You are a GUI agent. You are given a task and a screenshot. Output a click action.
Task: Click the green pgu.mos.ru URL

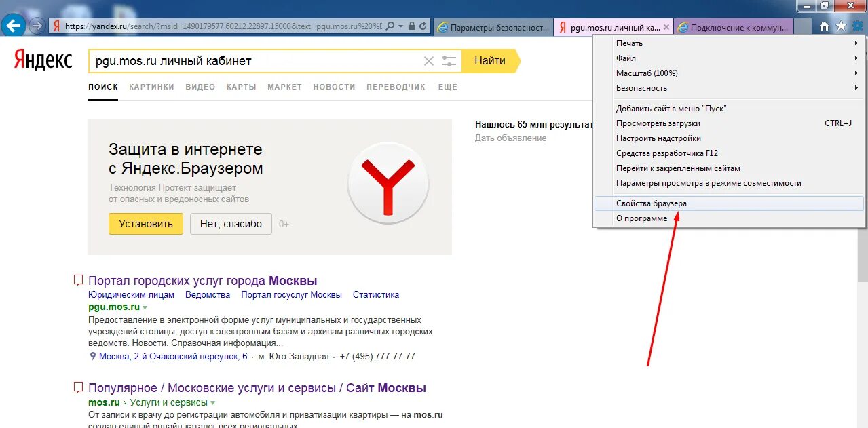point(114,307)
